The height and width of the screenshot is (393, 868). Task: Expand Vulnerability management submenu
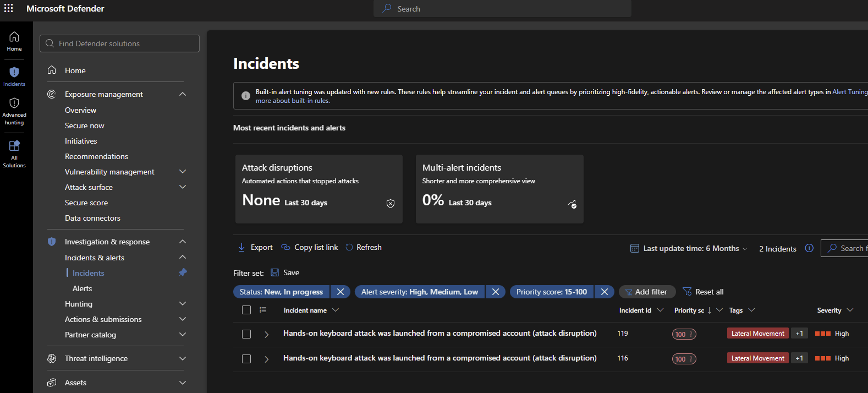183,172
